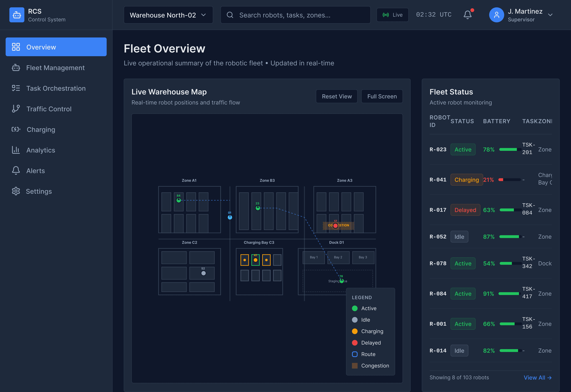Click the Reset View button
571x392 pixels.
point(336,96)
